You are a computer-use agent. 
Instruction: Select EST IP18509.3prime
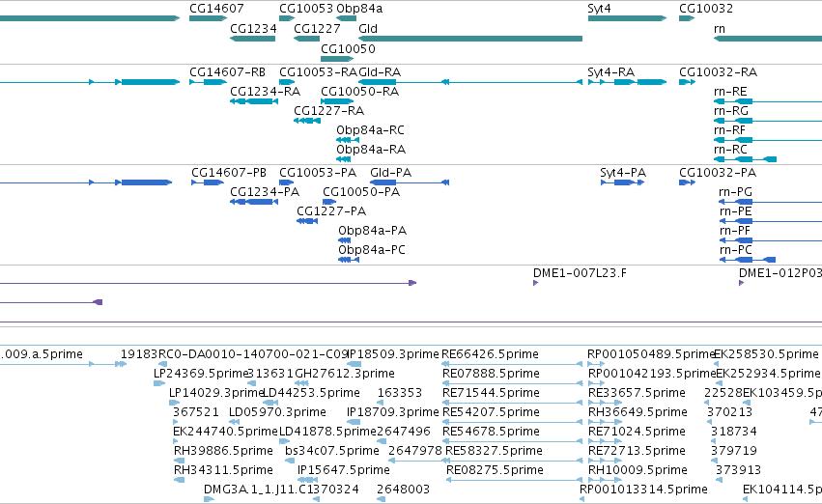pos(393,354)
